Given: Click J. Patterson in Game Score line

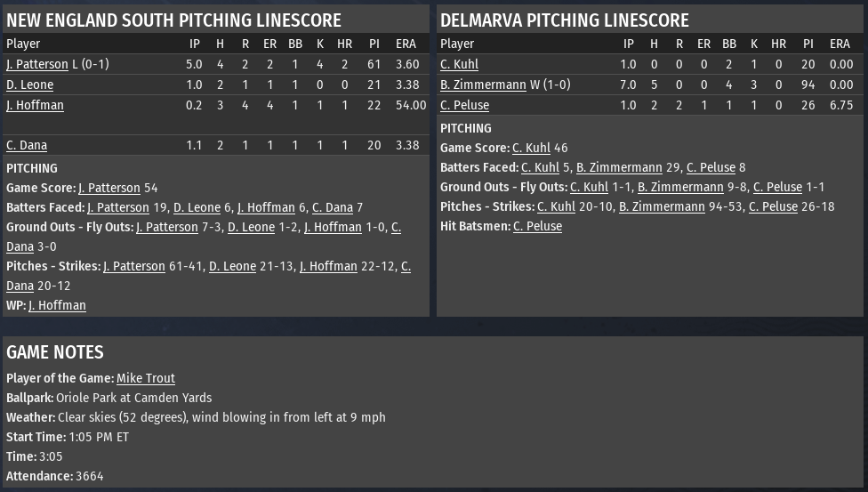Looking at the screenshot, I should (109, 188).
